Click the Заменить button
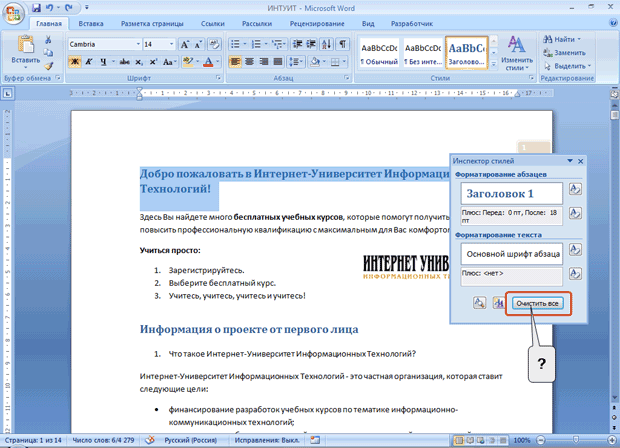620x448 pixels. pos(564,53)
